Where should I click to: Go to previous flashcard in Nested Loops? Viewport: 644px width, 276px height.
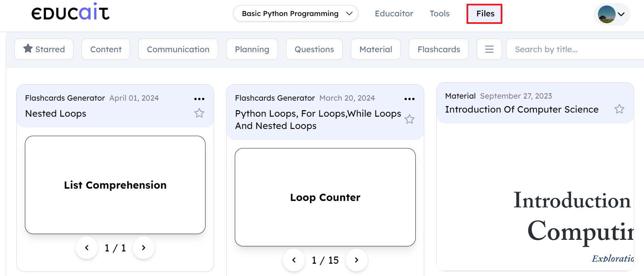point(87,248)
